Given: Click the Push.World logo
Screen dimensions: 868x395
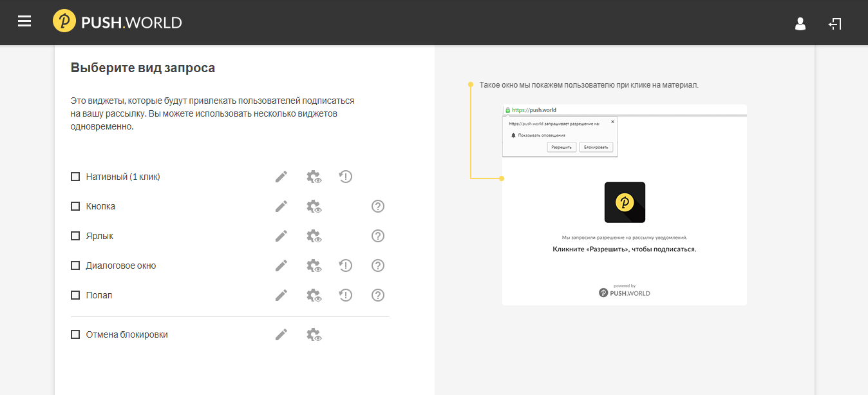Looking at the screenshot, I should click(117, 22).
